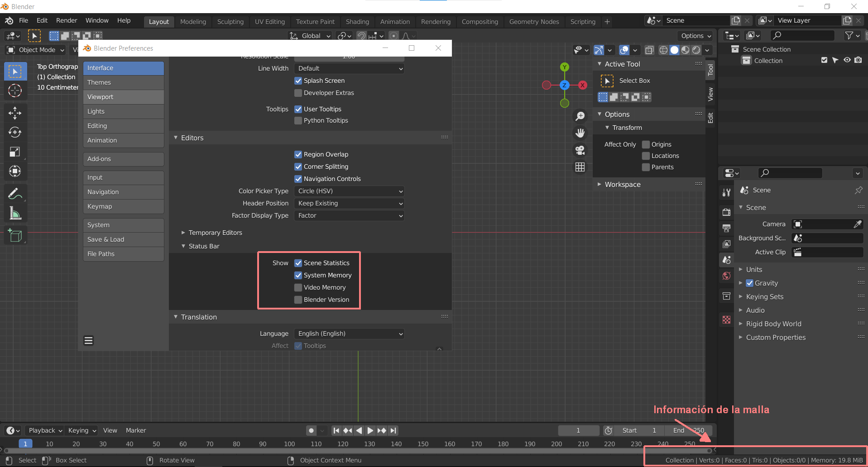This screenshot has width=868, height=467.
Task: Select the Annotate tool
Action: point(15,194)
